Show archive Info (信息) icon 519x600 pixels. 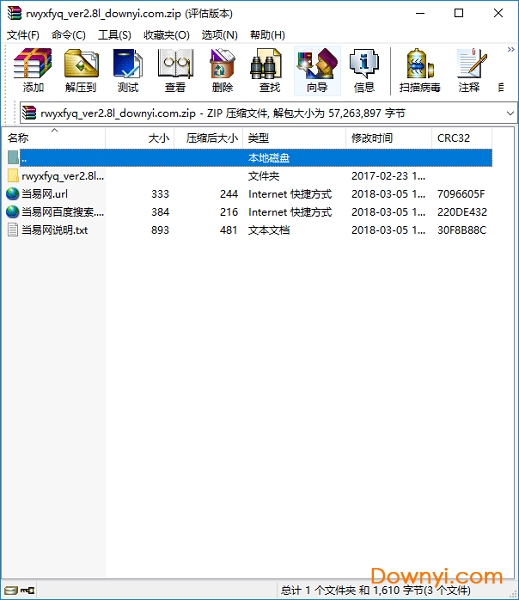(x=364, y=70)
